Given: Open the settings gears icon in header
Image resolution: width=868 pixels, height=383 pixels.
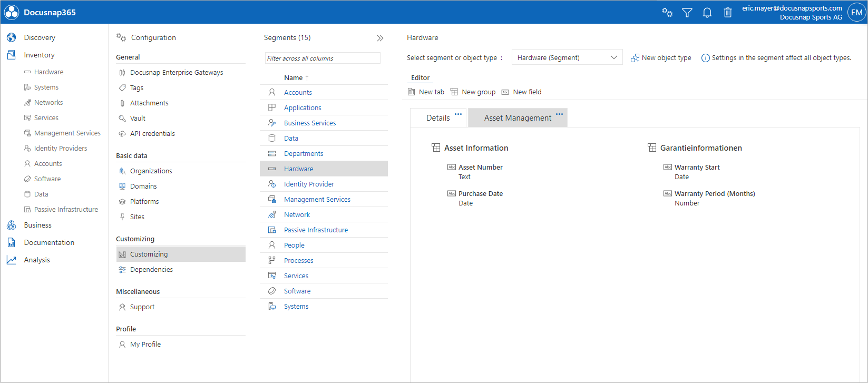Looking at the screenshot, I should coord(667,13).
